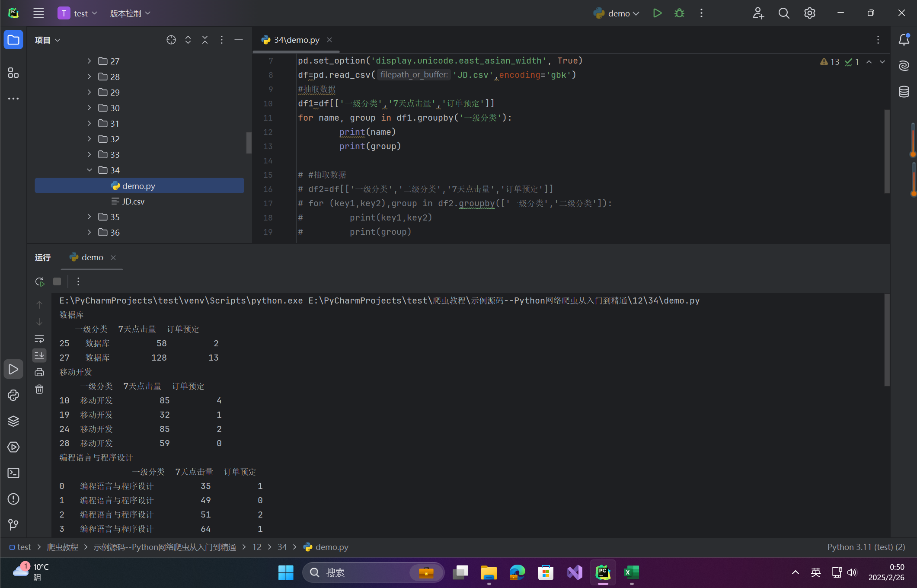The width and height of the screenshot is (917, 588).
Task: Go to previous highlighted problem
Action: click(x=869, y=62)
